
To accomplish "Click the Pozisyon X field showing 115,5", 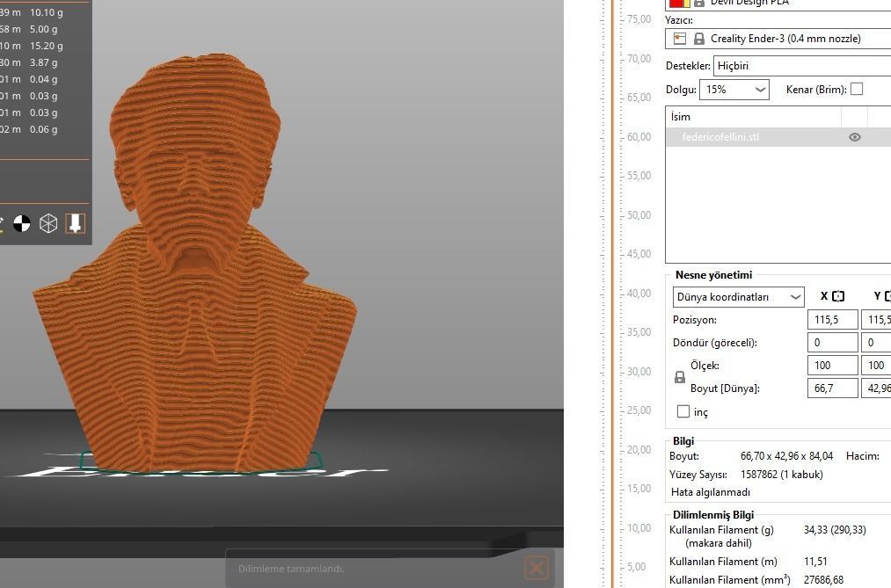I will tap(832, 320).
